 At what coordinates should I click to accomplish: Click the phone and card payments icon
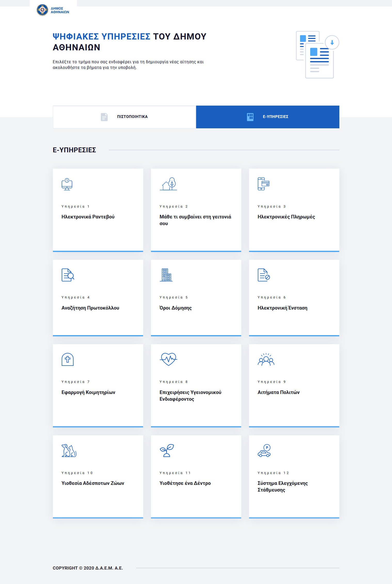263,184
